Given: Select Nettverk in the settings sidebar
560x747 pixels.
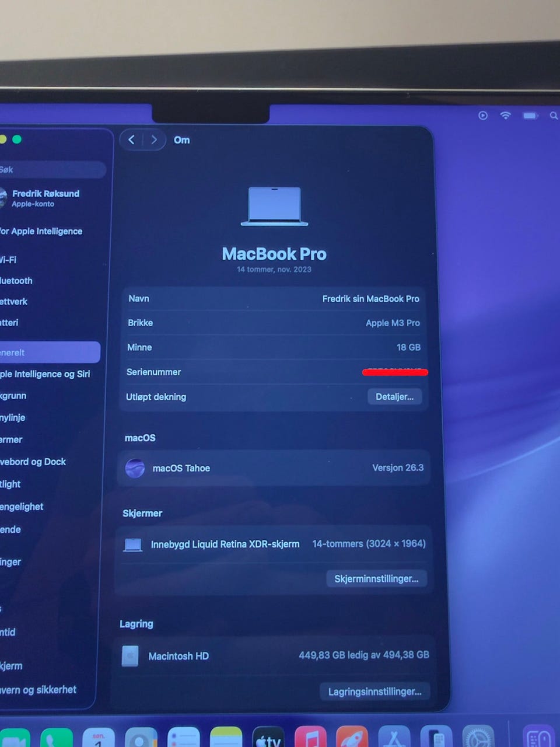Looking at the screenshot, I should point(14,302).
